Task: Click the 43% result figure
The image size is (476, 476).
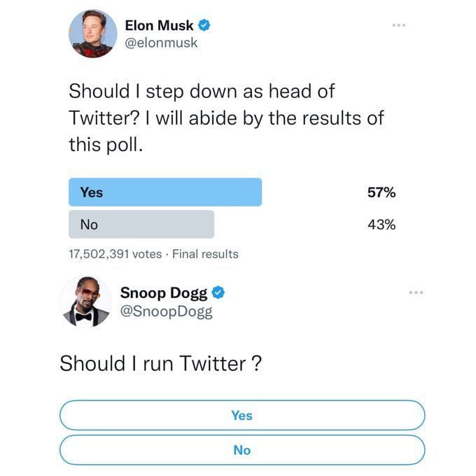Action: (381, 224)
